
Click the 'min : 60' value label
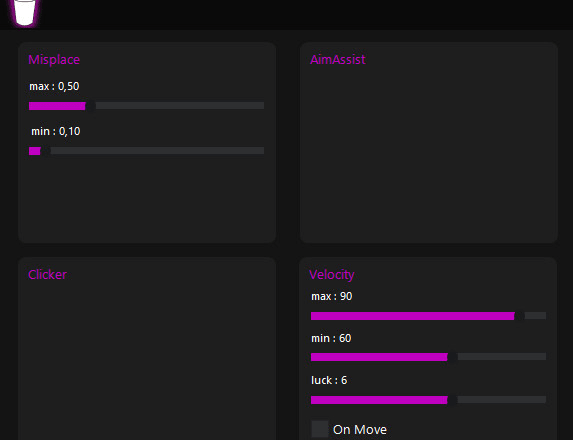click(x=331, y=338)
